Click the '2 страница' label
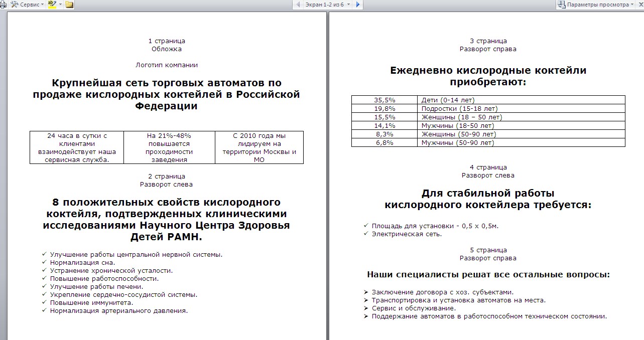This screenshot has width=644, height=340. pos(167,176)
